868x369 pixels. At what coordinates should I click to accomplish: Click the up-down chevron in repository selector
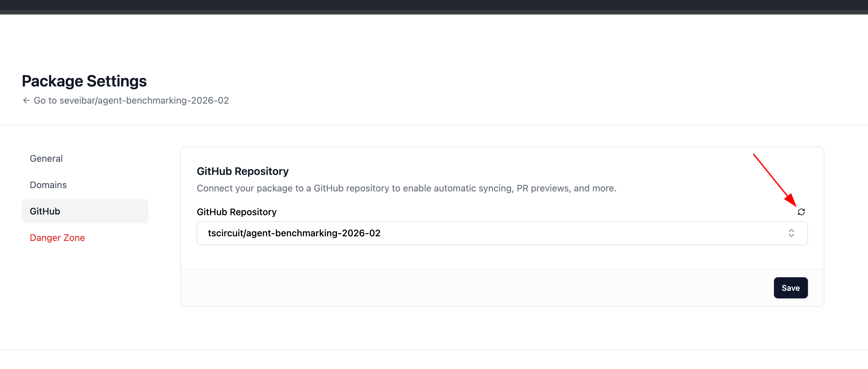click(791, 233)
